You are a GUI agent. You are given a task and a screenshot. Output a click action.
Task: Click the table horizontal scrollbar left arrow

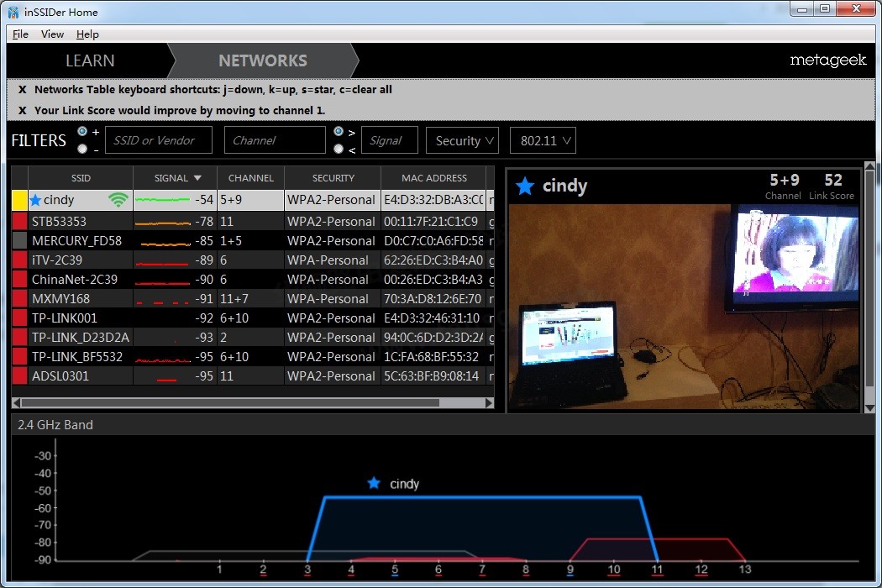(16, 403)
